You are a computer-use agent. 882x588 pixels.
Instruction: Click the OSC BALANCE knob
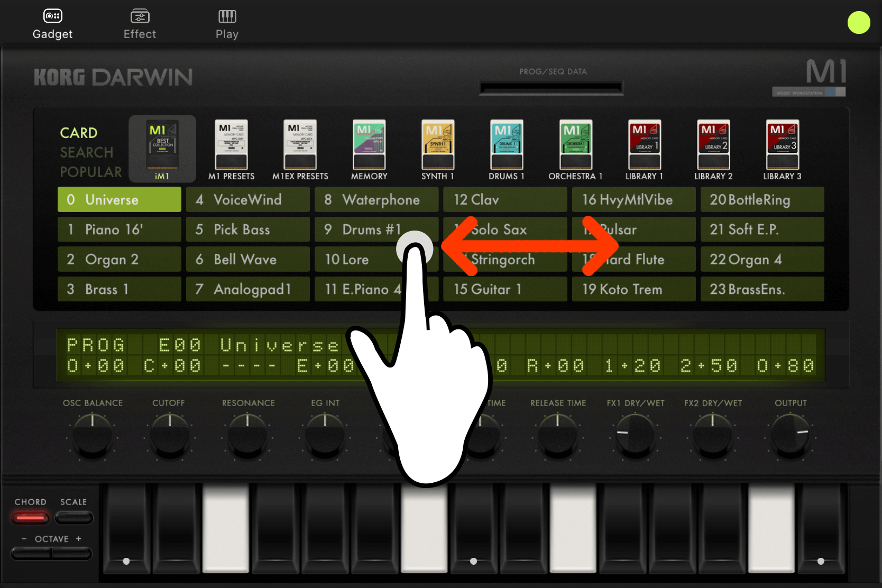click(93, 436)
